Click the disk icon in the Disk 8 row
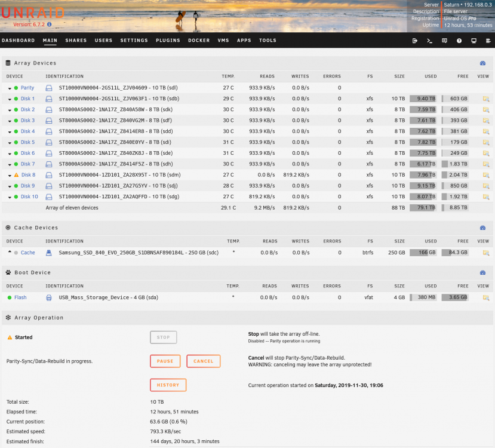The image size is (495, 448). [48, 175]
